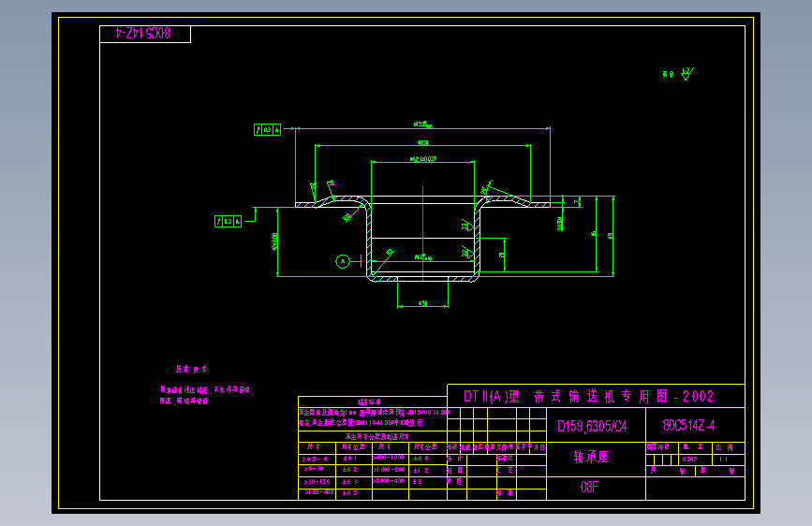The image size is (812, 526).
Task: Select tolerance cell '±0.3'
Action: coord(350,482)
